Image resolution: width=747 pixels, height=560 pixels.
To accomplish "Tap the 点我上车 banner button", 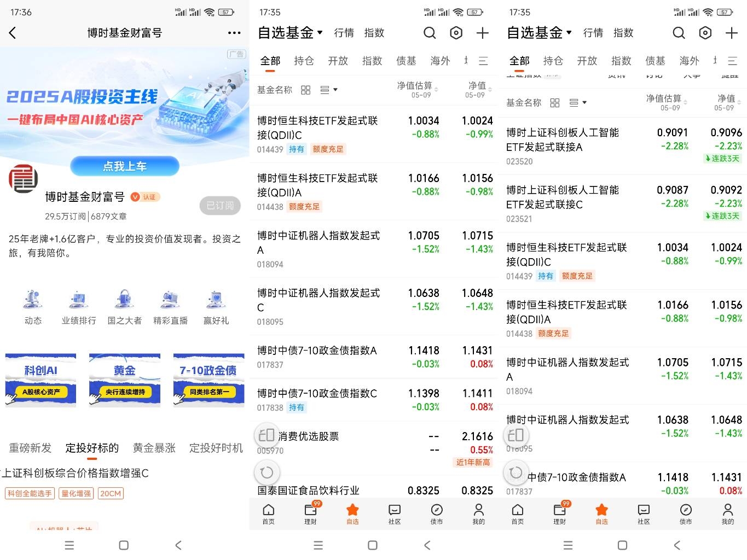I will pos(125,166).
